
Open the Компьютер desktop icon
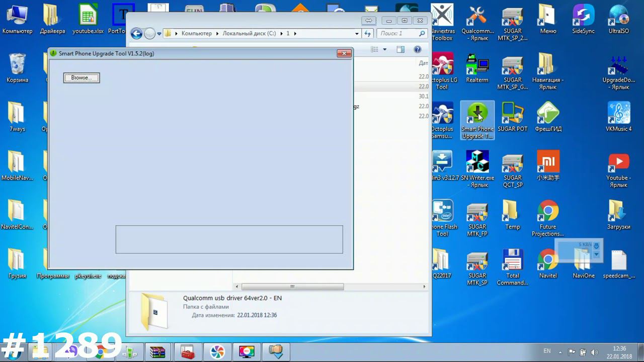pos(17,19)
